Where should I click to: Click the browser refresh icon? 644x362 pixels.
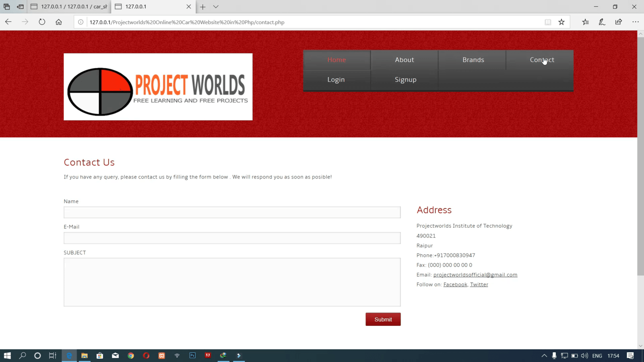42,22
